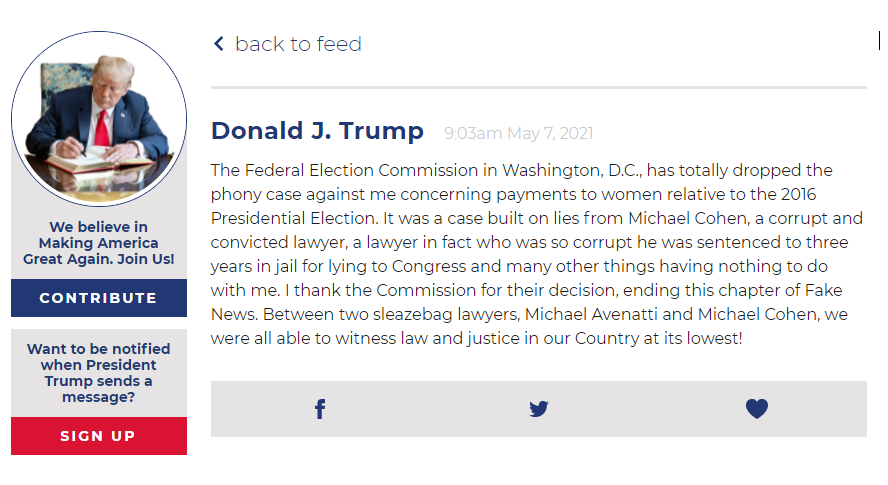Click the '2016' year in the post text
Viewport: 888px width, 485px height.
[799, 194]
